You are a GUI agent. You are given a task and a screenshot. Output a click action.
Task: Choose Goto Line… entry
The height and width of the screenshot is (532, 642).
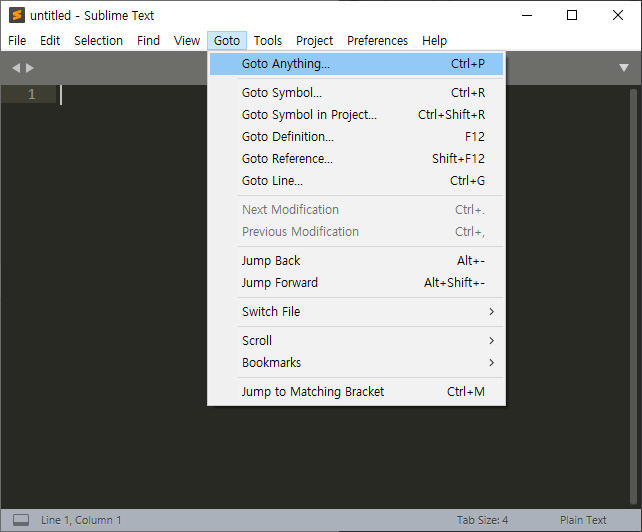click(356, 181)
